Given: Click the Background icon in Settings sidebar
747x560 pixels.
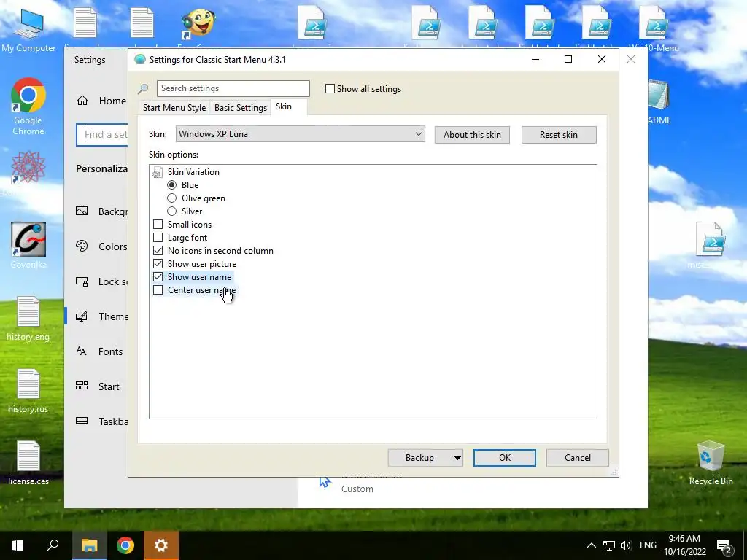Looking at the screenshot, I should (x=82, y=211).
